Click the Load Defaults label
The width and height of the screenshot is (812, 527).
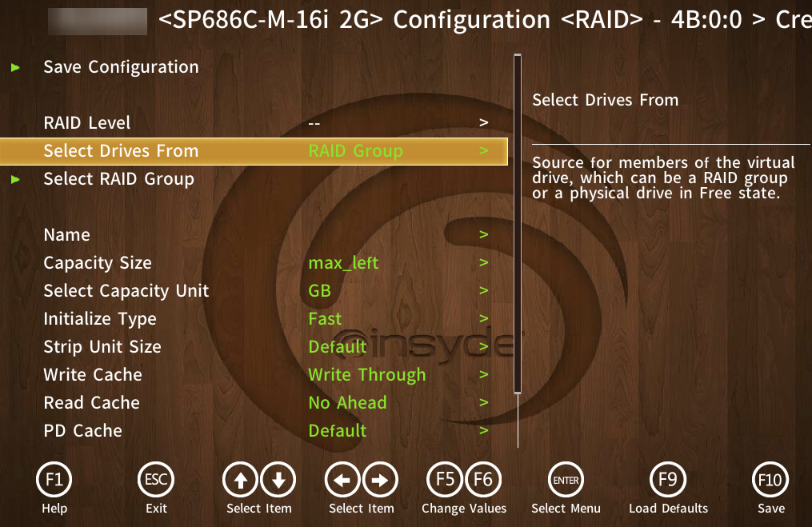(x=668, y=509)
